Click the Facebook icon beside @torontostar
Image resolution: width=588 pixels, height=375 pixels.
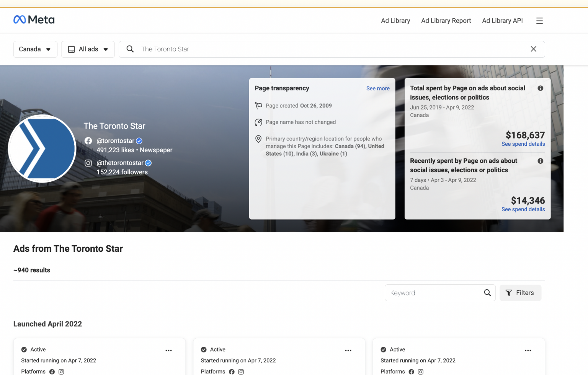pyautogui.click(x=88, y=141)
